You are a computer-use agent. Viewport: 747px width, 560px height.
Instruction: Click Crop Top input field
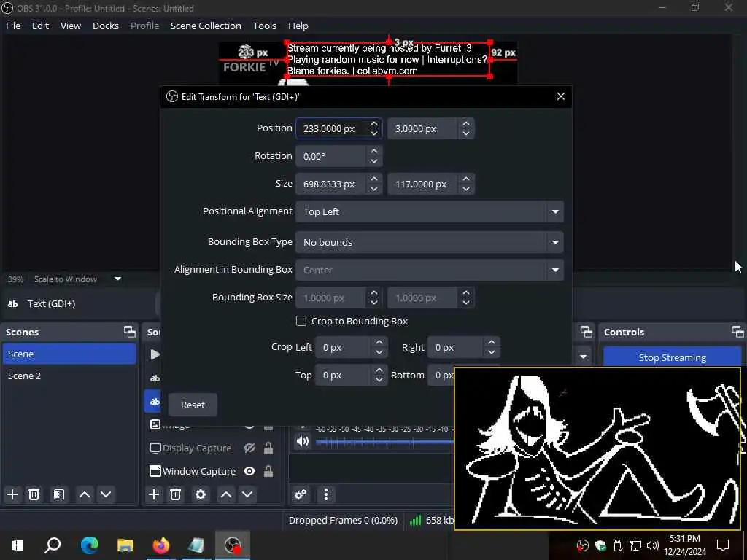tap(343, 376)
